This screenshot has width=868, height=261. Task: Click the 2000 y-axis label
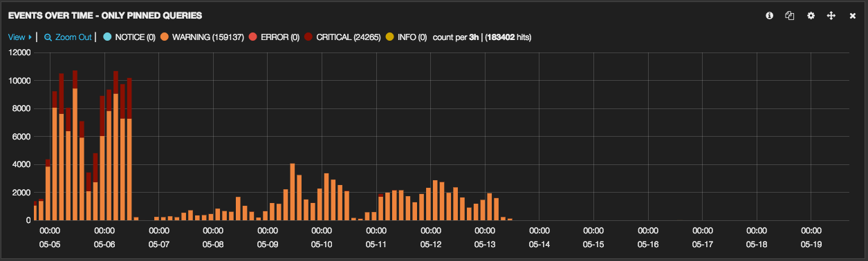tap(21, 193)
